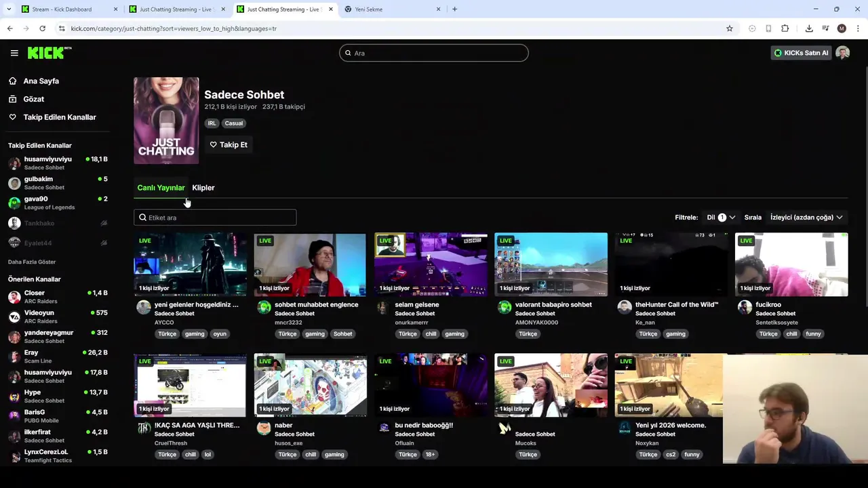
Task: Open the browser extensions puzzle icon
Action: [x=785, y=28]
